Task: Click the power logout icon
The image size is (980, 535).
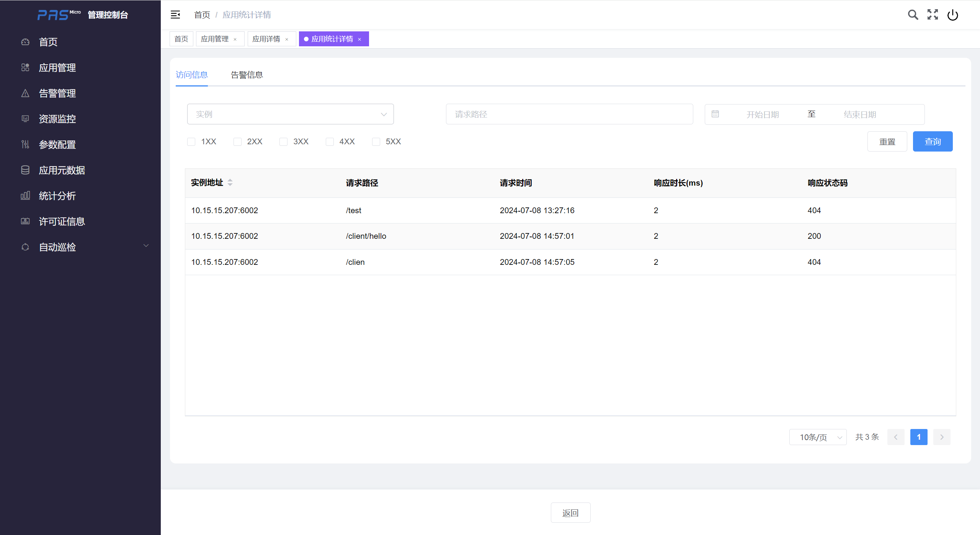Action: pos(952,15)
